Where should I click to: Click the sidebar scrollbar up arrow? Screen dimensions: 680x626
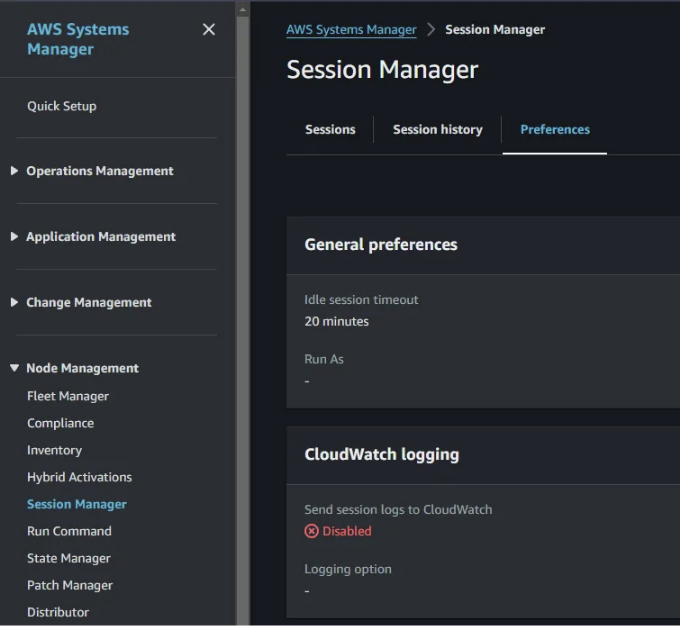click(x=243, y=10)
